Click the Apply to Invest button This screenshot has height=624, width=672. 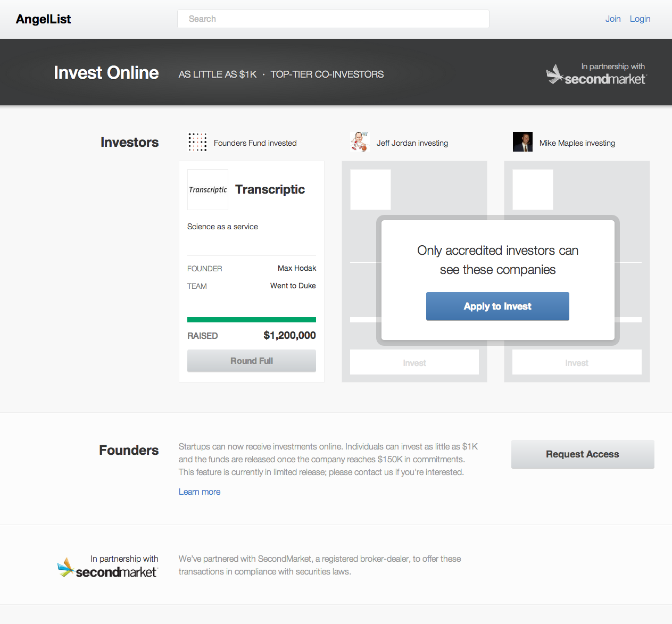[x=497, y=306]
